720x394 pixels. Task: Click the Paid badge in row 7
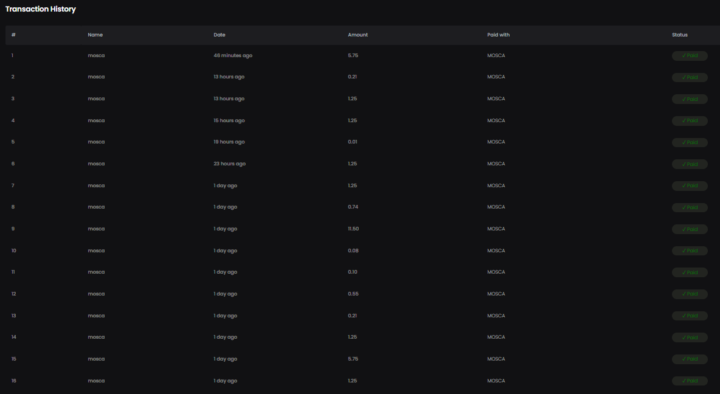click(689, 186)
